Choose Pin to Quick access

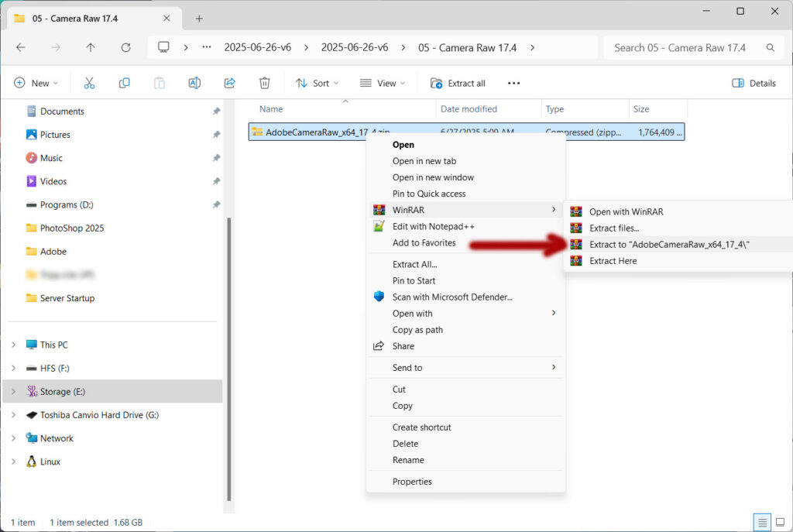click(x=465, y=194)
